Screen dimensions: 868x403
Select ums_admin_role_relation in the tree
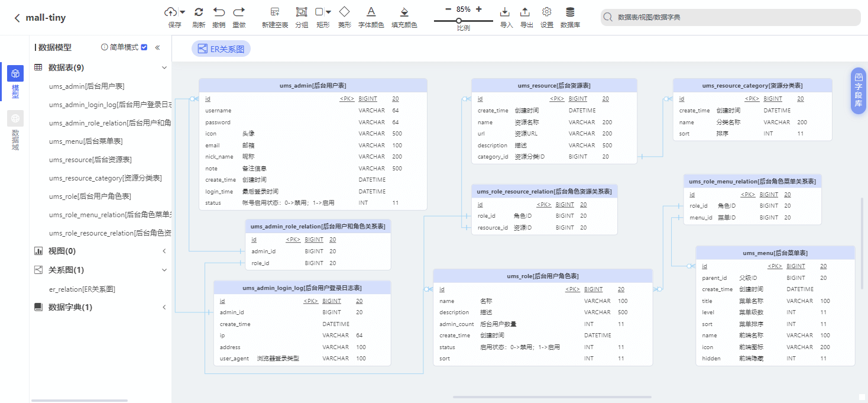point(110,123)
